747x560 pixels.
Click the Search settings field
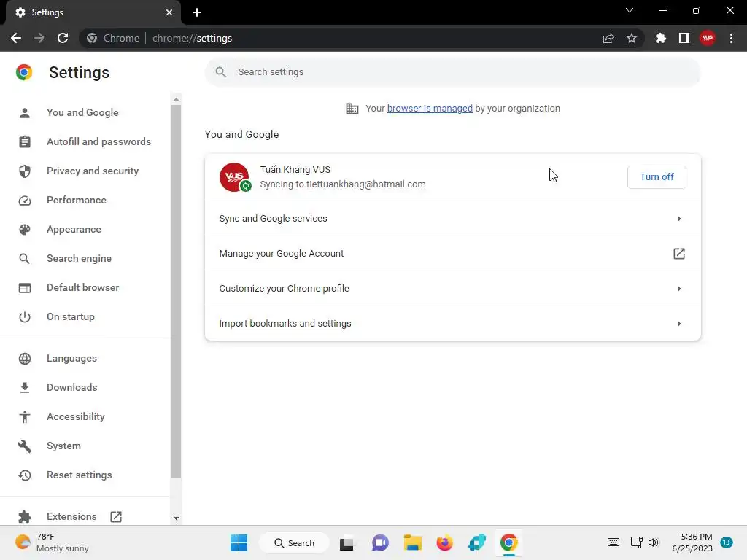click(452, 72)
